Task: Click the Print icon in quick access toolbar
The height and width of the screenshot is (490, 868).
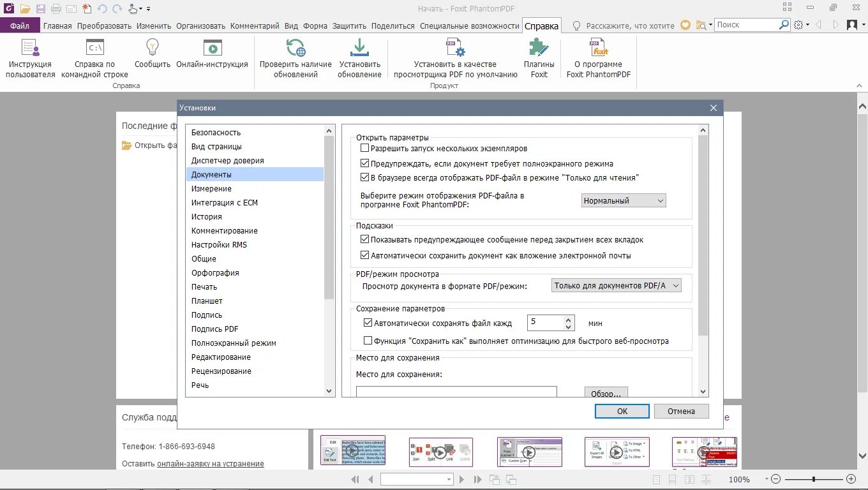Action: click(56, 9)
